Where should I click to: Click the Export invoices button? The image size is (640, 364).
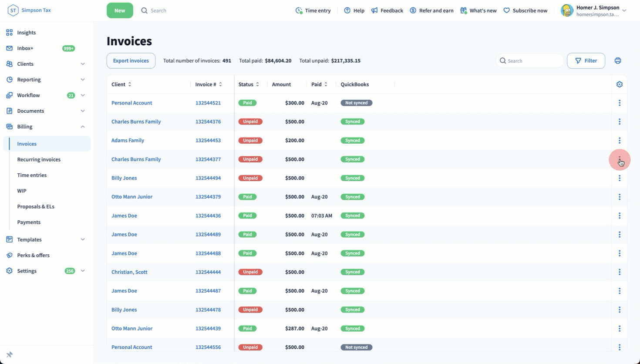[131, 61]
